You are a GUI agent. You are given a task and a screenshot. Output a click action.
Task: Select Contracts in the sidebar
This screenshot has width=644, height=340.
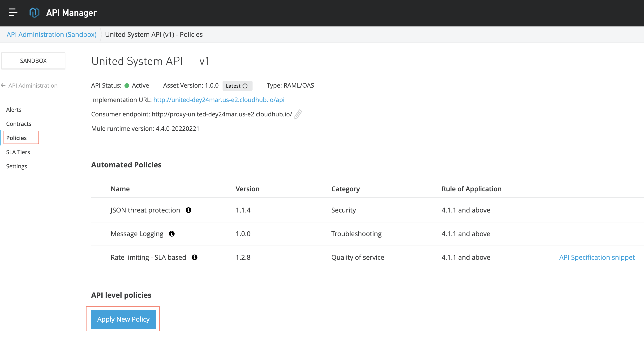(x=18, y=123)
